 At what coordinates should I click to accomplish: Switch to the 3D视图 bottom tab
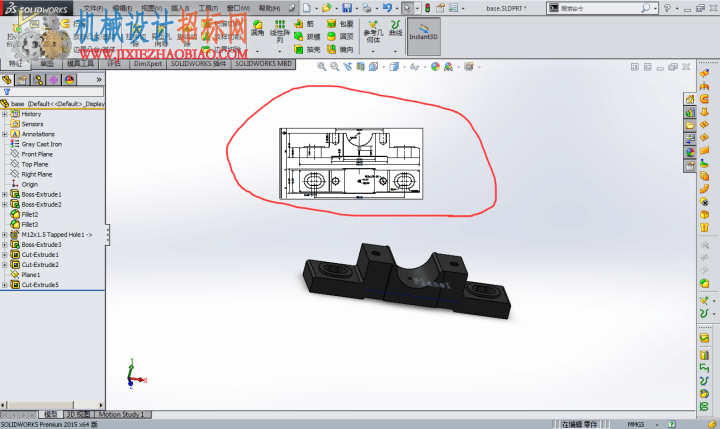coord(78,414)
